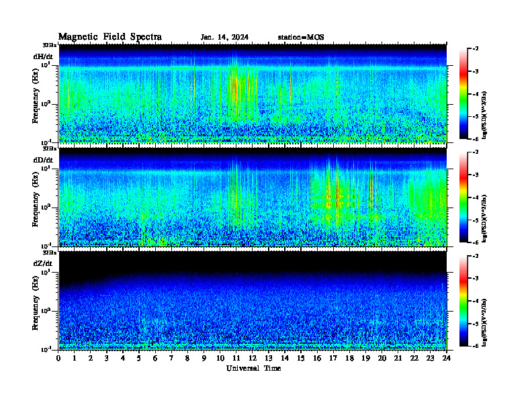532x411 pixels.
Task: Click the "32Hz" label of dD/dt panel
Action: [x=50, y=148]
